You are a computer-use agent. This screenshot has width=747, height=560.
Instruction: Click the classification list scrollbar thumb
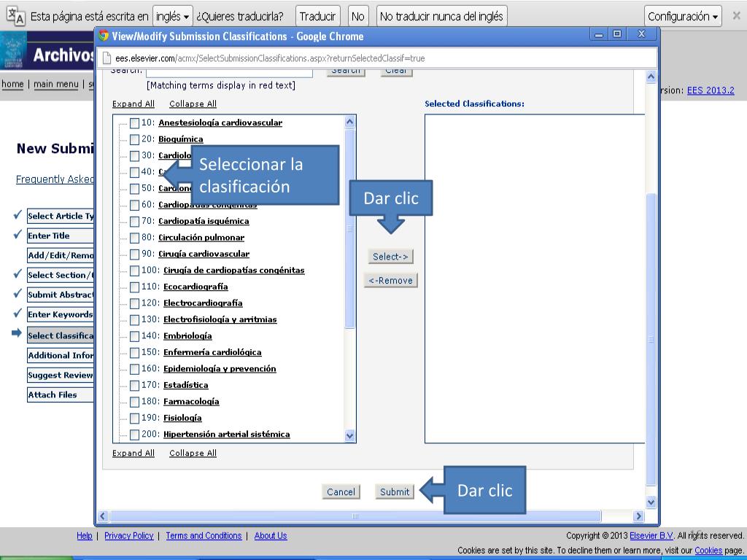coord(349,229)
